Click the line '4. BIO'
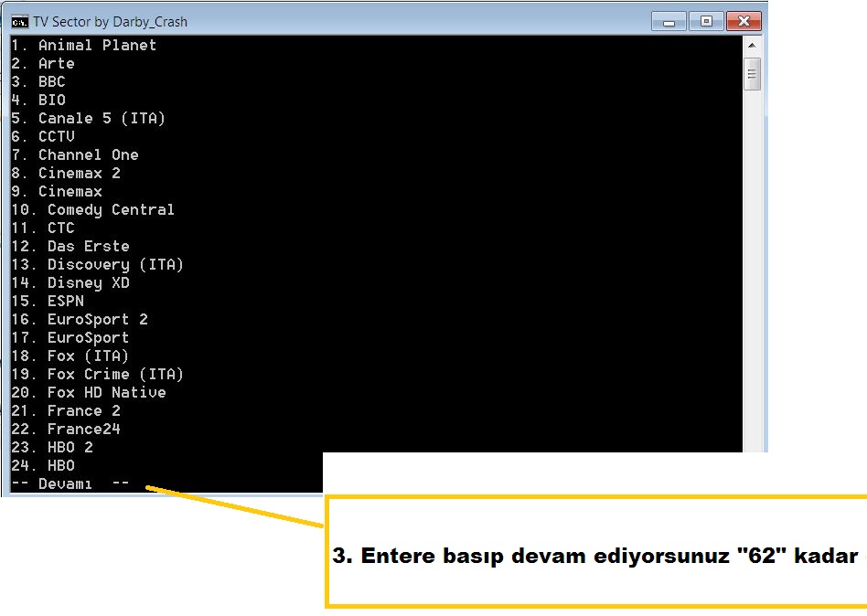 38,100
